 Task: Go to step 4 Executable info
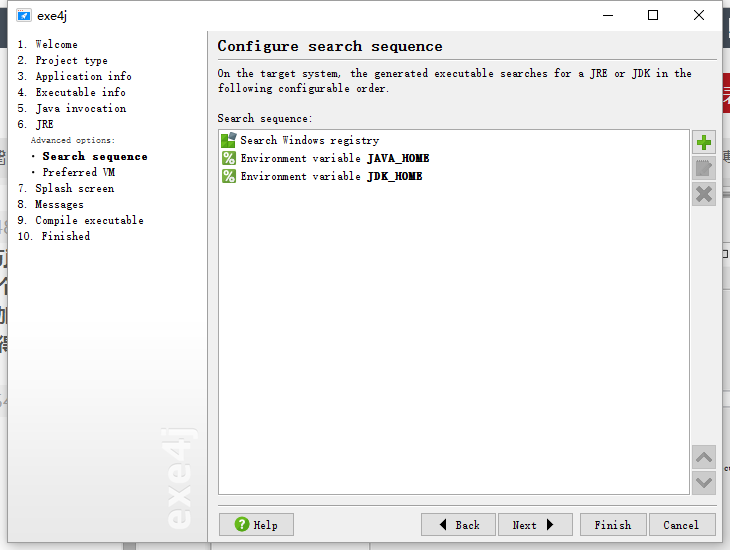coord(72,92)
